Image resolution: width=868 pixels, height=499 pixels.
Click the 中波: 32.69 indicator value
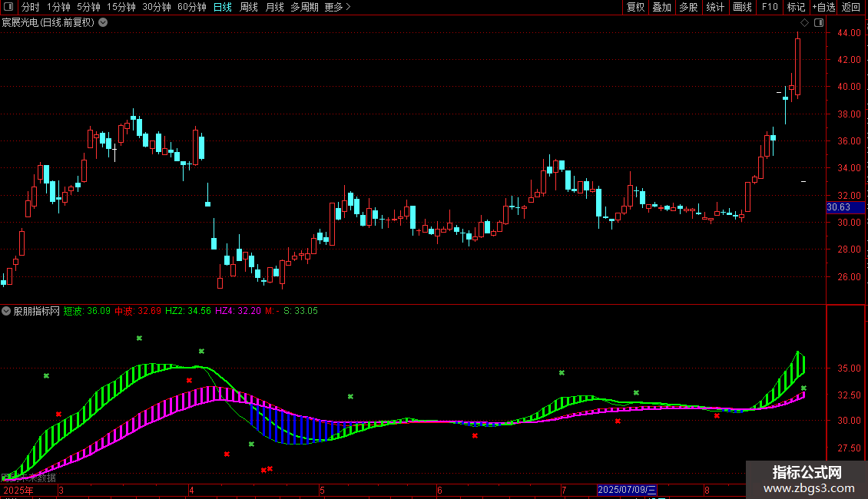coord(137,311)
